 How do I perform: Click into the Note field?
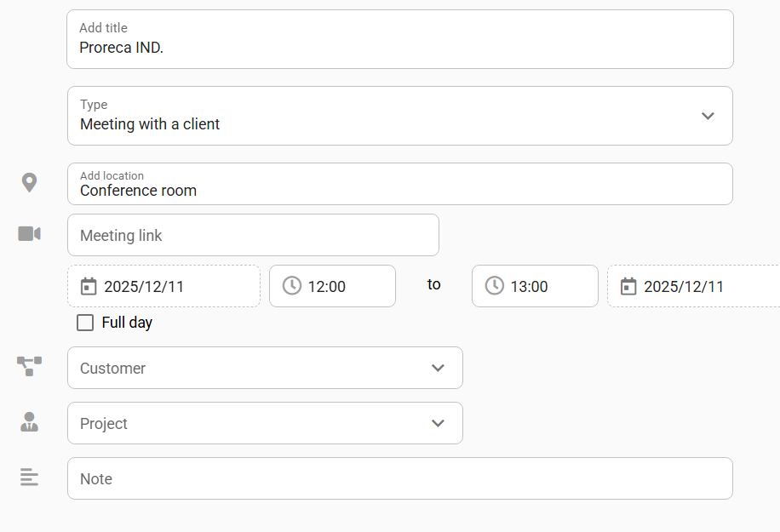[400, 478]
